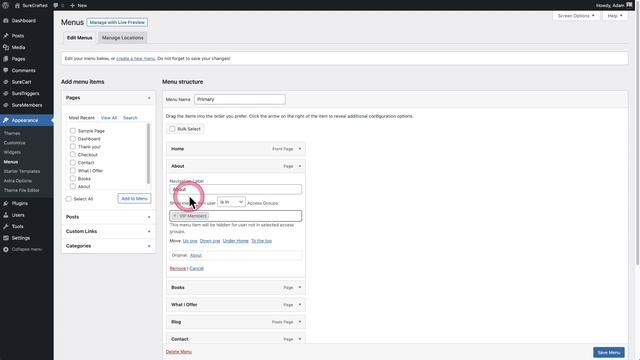Switch to Search pages tab
Screen dimensions: 640x360
(130, 118)
